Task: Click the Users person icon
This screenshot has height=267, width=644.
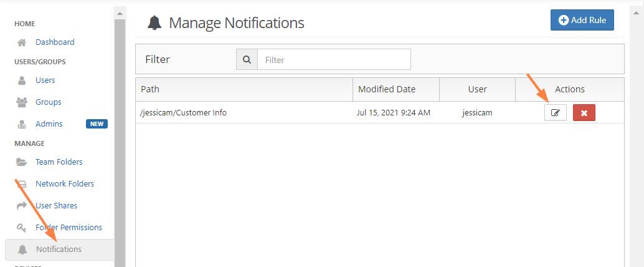Action: coord(22,80)
